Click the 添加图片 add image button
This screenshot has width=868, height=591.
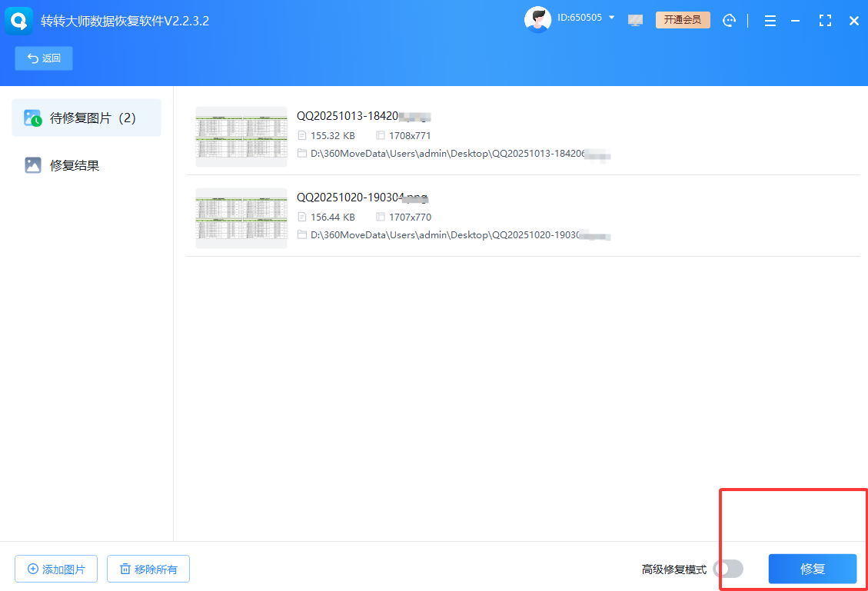click(x=56, y=569)
